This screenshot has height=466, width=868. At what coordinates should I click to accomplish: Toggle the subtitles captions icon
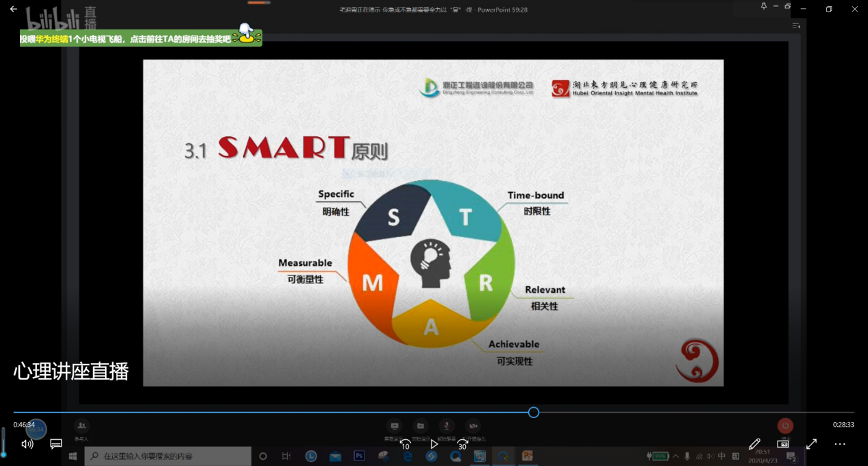pyautogui.click(x=56, y=444)
